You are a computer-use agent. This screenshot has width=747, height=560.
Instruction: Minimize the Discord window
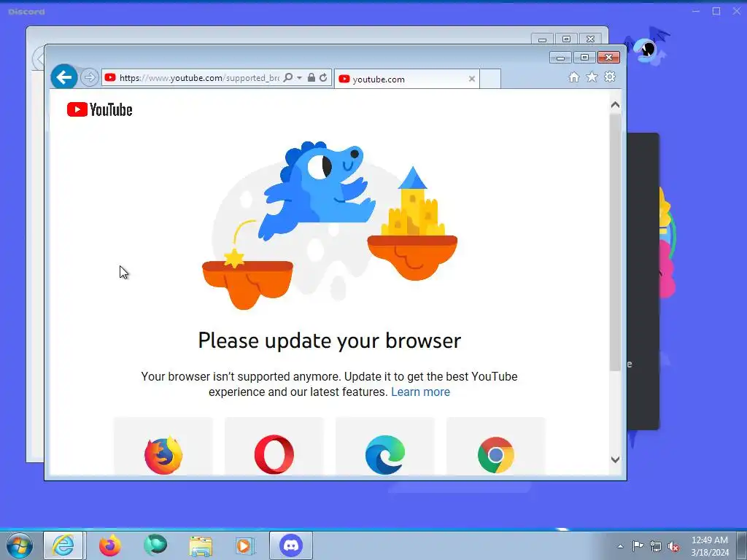coord(696,11)
